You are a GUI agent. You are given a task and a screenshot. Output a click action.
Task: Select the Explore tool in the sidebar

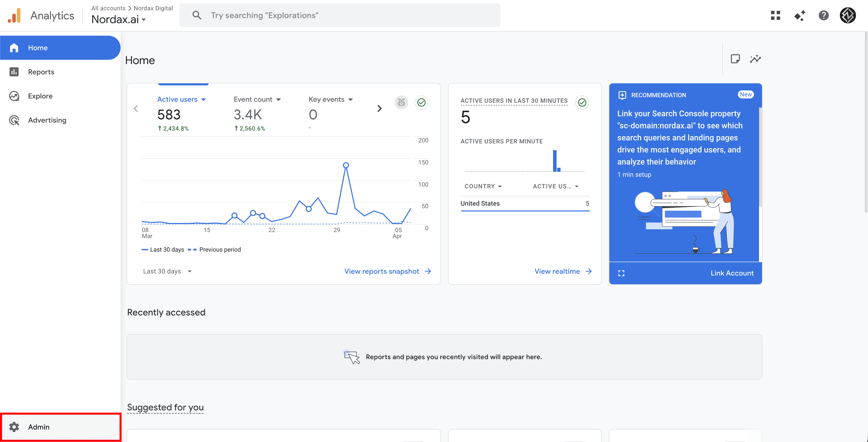(40, 96)
